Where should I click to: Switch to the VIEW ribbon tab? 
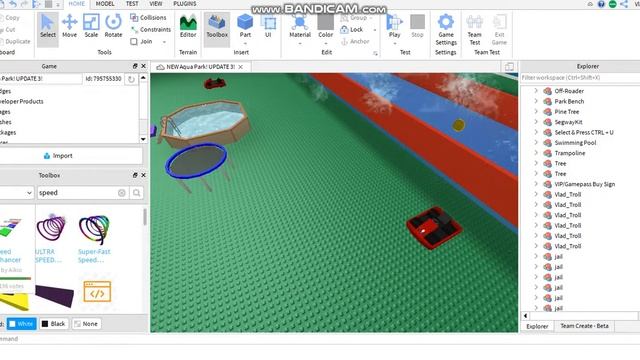pos(156,4)
